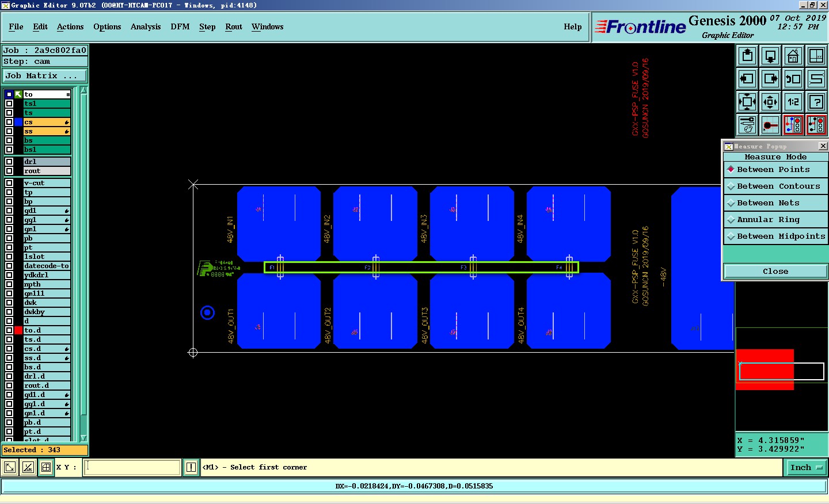This screenshot has height=504, width=829.
Task: Click the zoom in arrows-inward icon
Action: [747, 102]
